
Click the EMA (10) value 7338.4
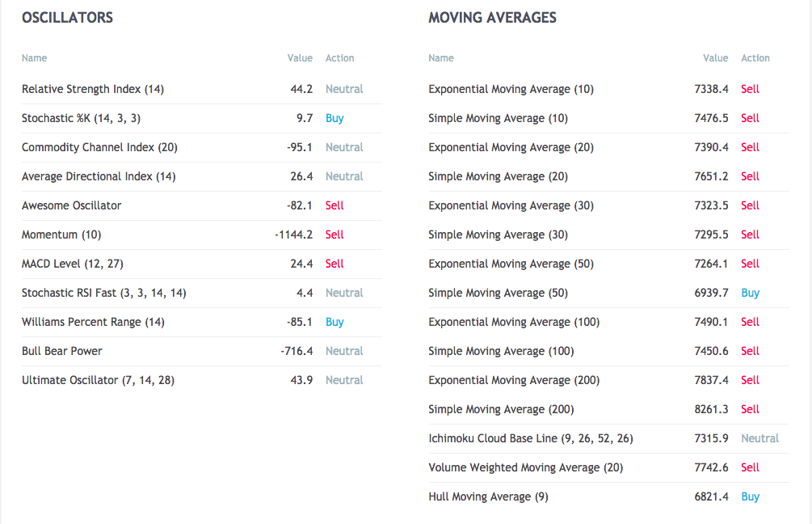[711, 89]
